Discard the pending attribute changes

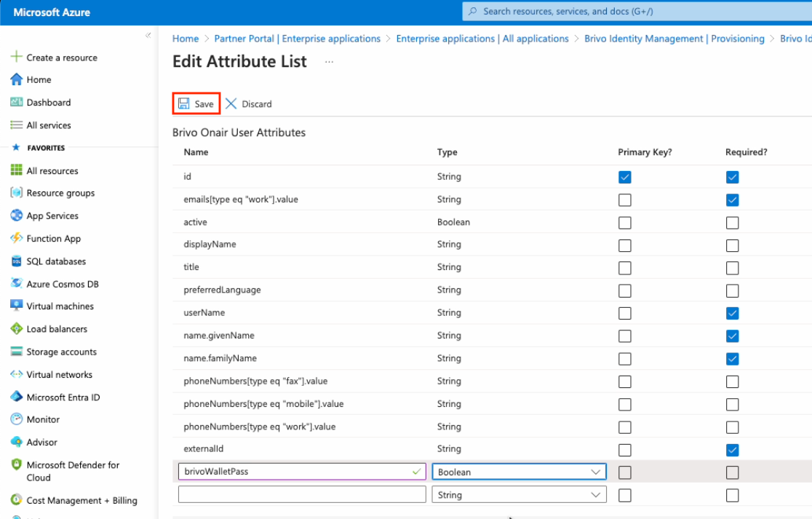[x=248, y=103]
